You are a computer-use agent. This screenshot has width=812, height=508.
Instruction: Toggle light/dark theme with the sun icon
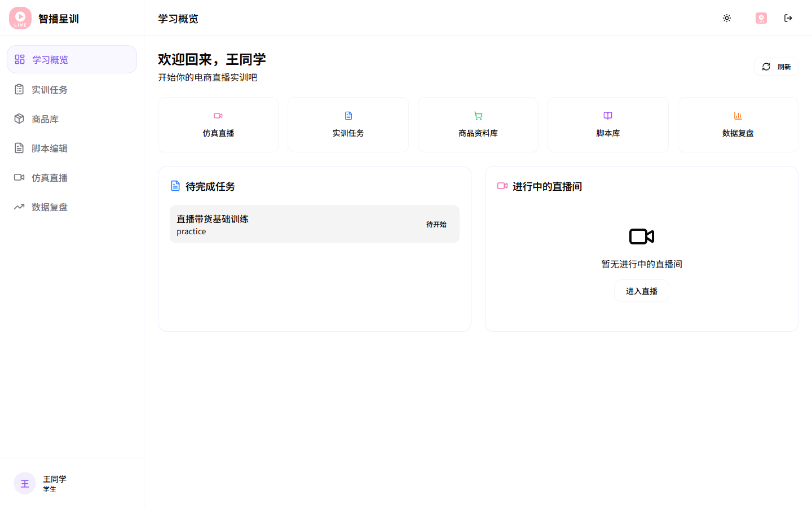click(x=727, y=17)
